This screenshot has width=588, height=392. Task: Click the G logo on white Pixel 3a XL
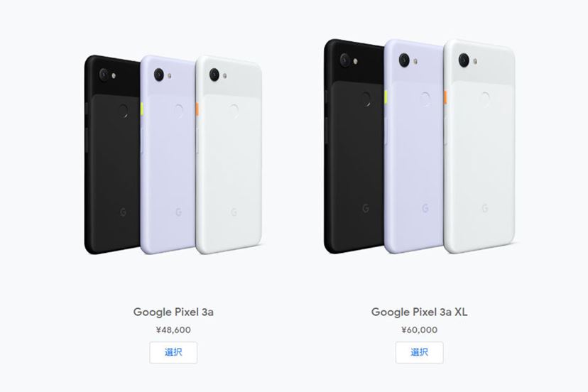coord(485,208)
